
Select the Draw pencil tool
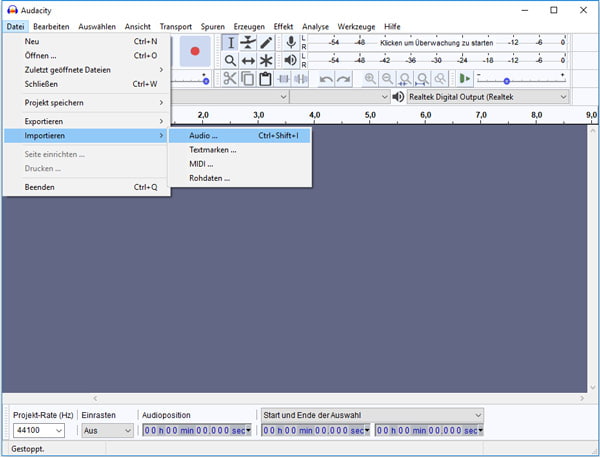coord(266,42)
